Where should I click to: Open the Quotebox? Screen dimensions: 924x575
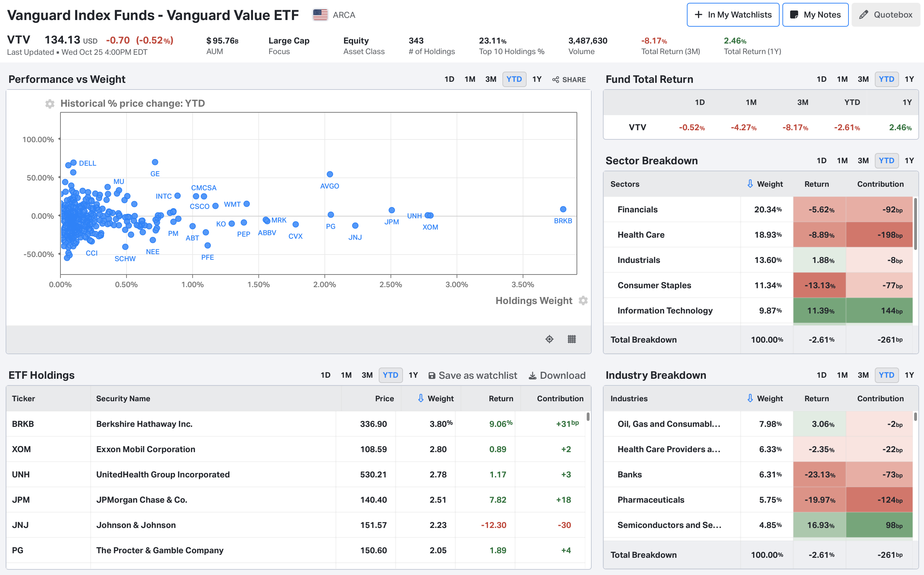[886, 15]
